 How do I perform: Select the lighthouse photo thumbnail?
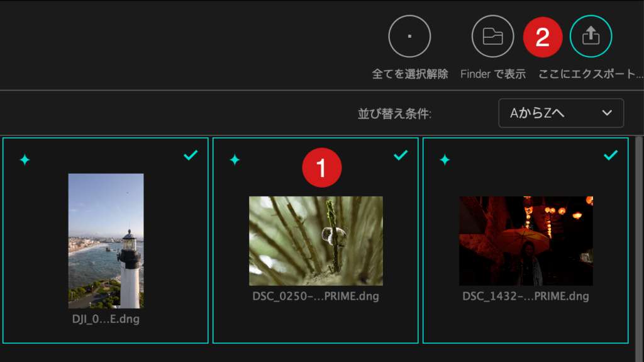click(106, 240)
